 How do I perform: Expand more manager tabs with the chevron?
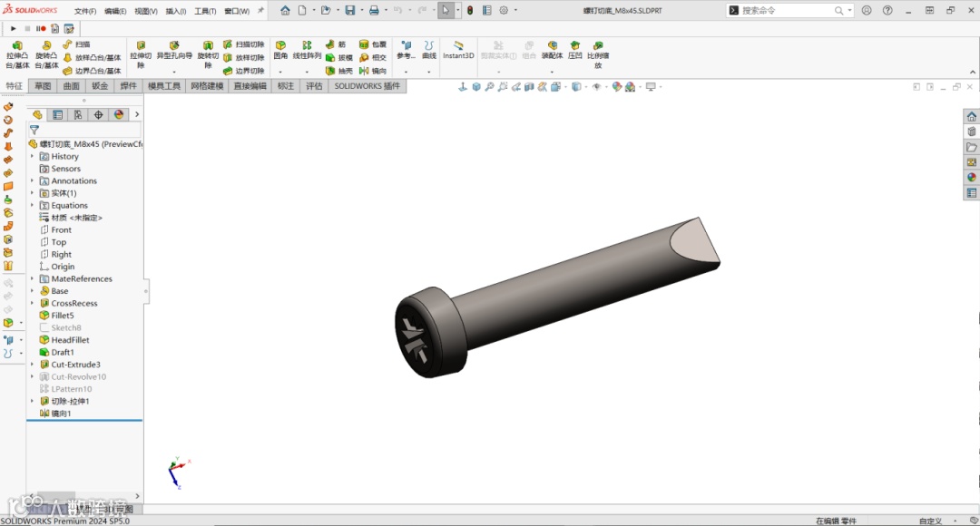137,115
